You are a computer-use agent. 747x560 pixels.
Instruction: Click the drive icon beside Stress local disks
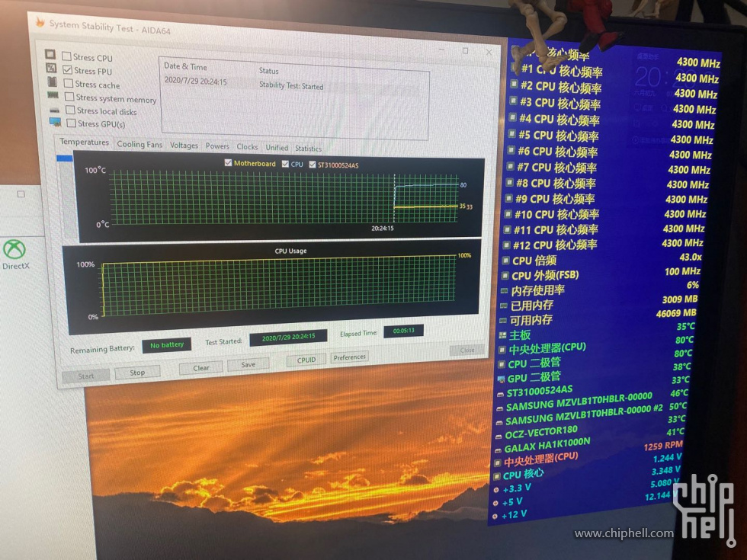[x=54, y=110]
